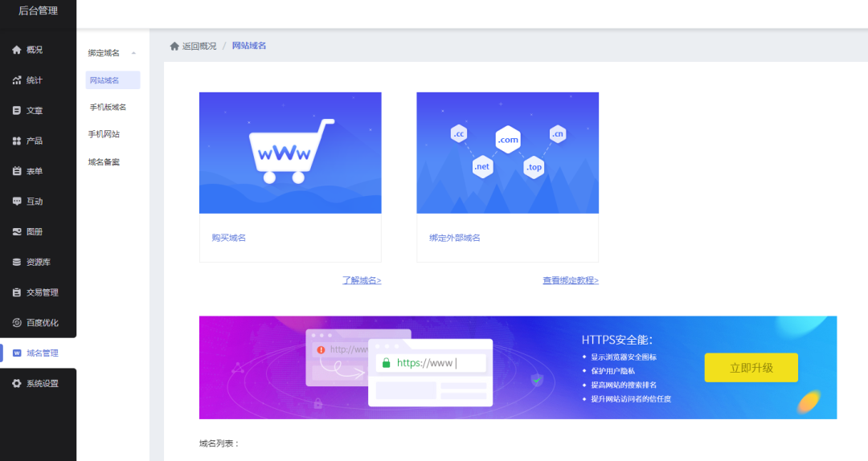Screen dimensions: 868x461
Task: Click the 绑定域名 submenu header
Action: pos(104,53)
